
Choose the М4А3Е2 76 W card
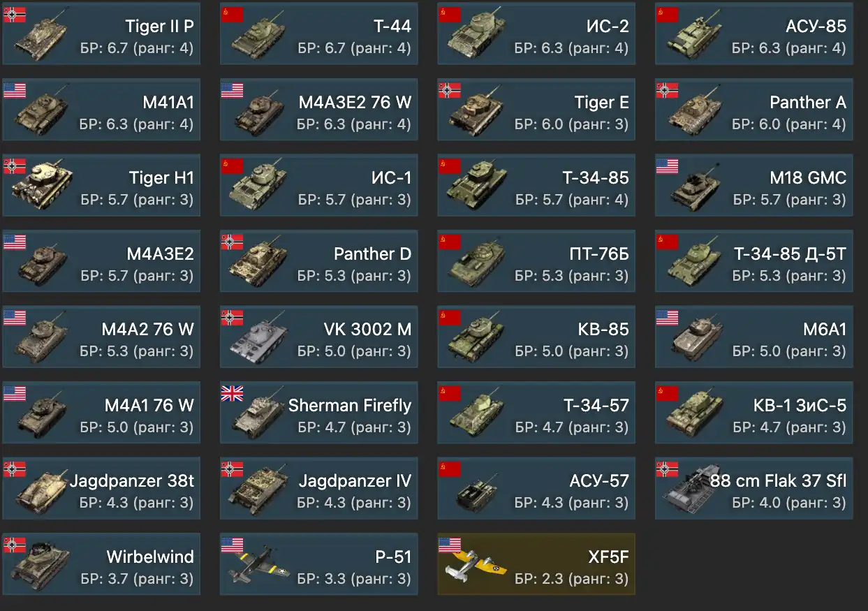click(x=318, y=110)
